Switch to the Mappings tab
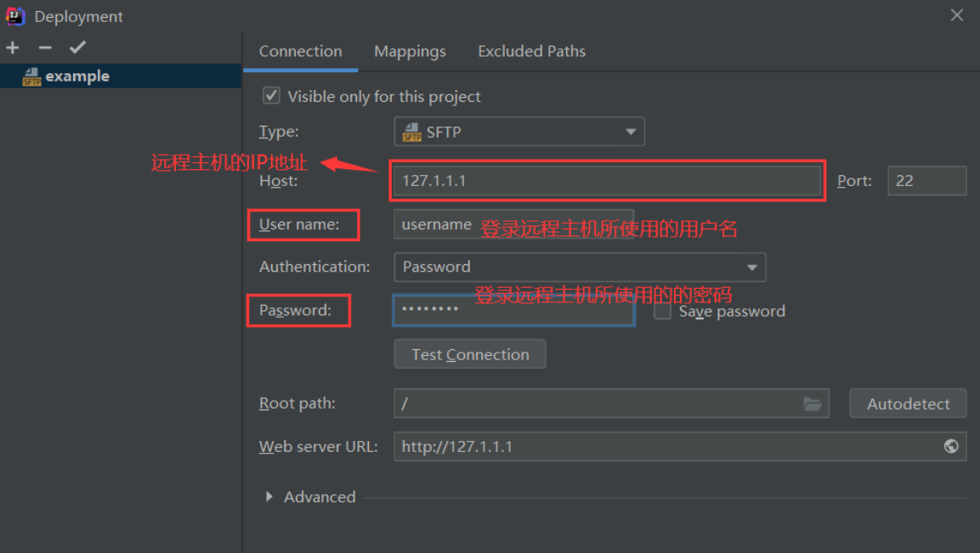This screenshot has width=980, height=553. (410, 52)
